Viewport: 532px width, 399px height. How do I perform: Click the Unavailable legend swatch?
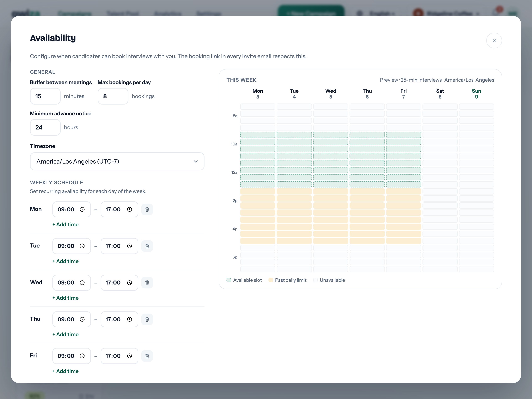coord(315,280)
